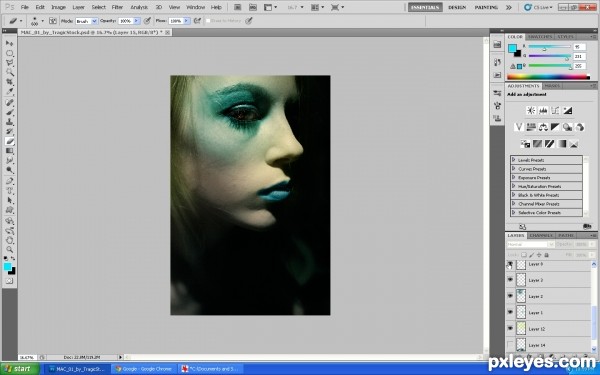Switch to the Channels tab
This screenshot has width=600, height=375.
coord(542,235)
